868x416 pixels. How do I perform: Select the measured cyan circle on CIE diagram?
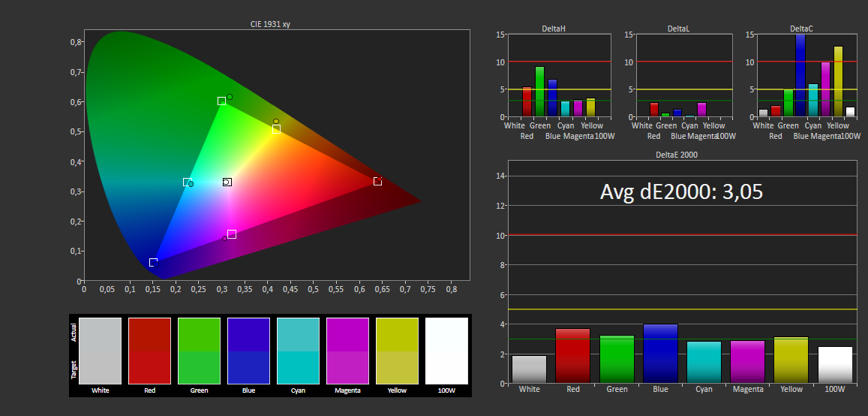191,184
